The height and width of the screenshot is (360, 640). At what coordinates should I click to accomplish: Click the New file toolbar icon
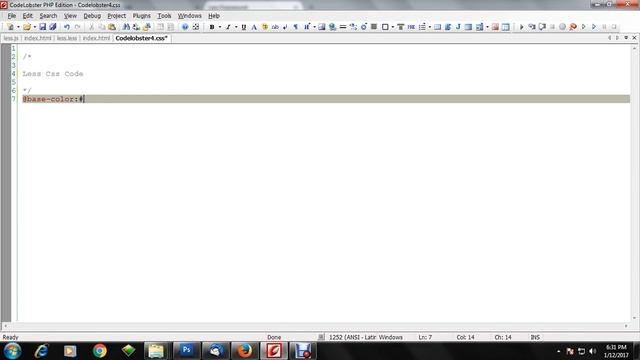[x=11, y=27]
